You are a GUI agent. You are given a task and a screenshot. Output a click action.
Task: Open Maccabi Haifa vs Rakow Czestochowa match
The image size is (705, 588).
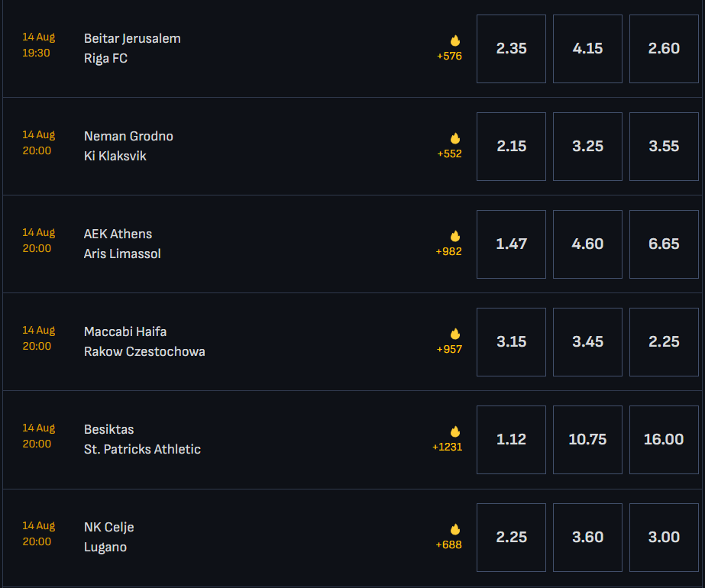pos(144,341)
